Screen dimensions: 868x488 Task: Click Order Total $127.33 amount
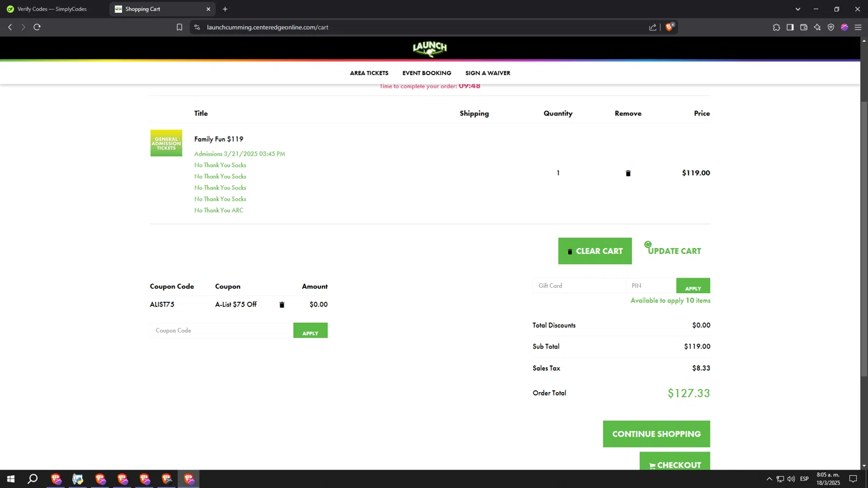pos(689,393)
